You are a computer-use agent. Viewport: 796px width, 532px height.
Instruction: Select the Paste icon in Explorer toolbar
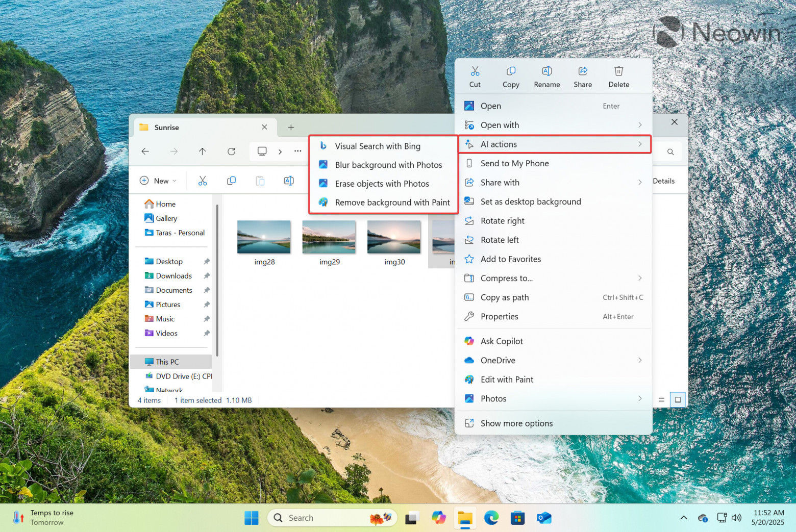pos(260,181)
